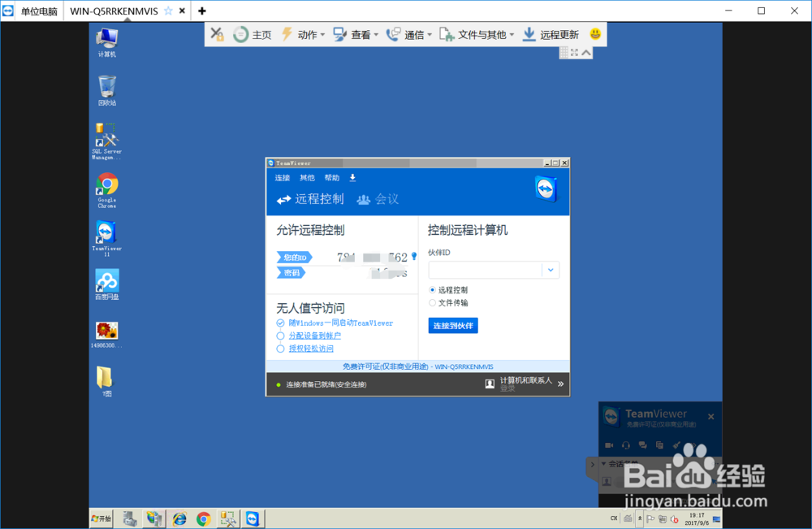Click Internet Explorer on remote taskbar
The width and height of the screenshot is (812, 529).
click(179, 518)
